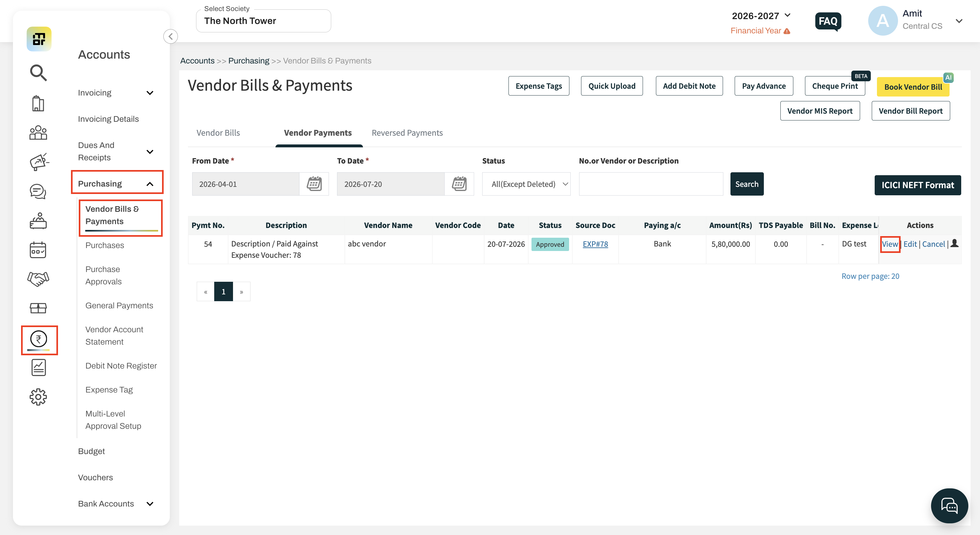Expand Dues And Receipts menu
The image size is (980, 535).
click(115, 151)
